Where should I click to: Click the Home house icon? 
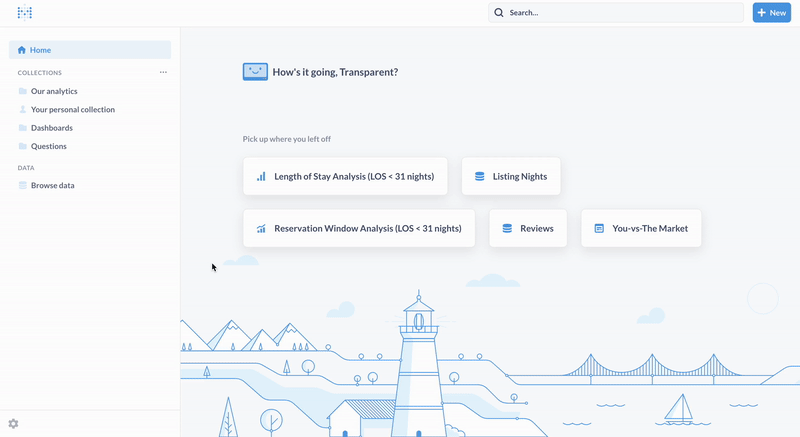pyautogui.click(x=21, y=50)
